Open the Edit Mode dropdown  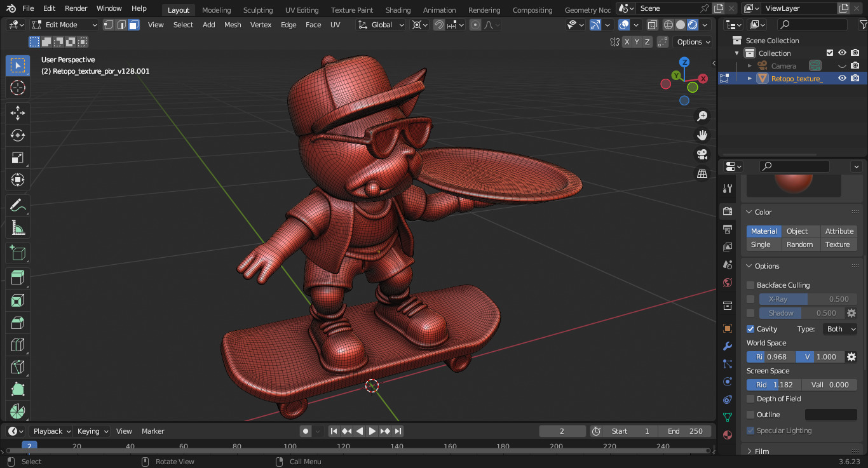tap(64, 25)
